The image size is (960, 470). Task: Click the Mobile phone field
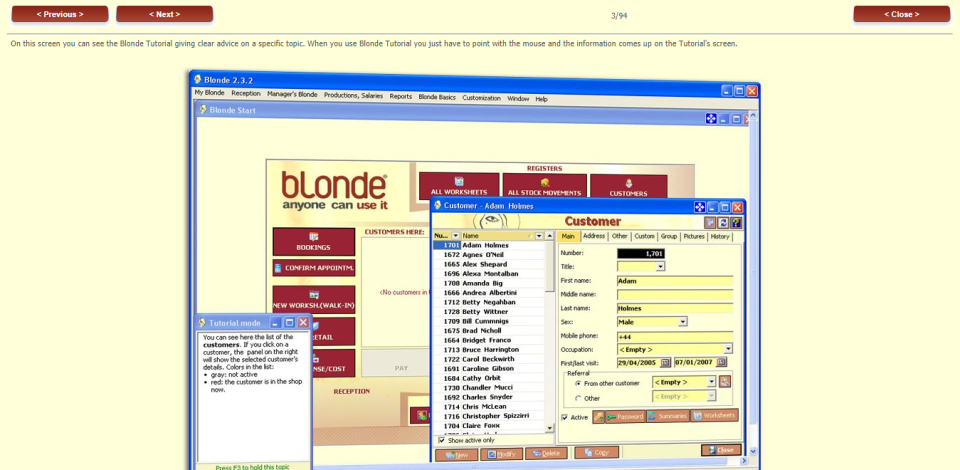click(x=675, y=336)
